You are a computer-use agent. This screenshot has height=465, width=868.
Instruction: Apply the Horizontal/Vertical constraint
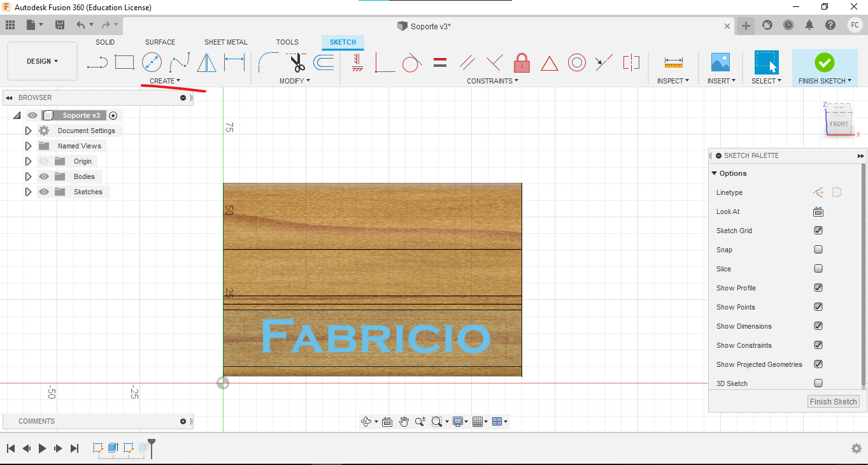pos(357,62)
